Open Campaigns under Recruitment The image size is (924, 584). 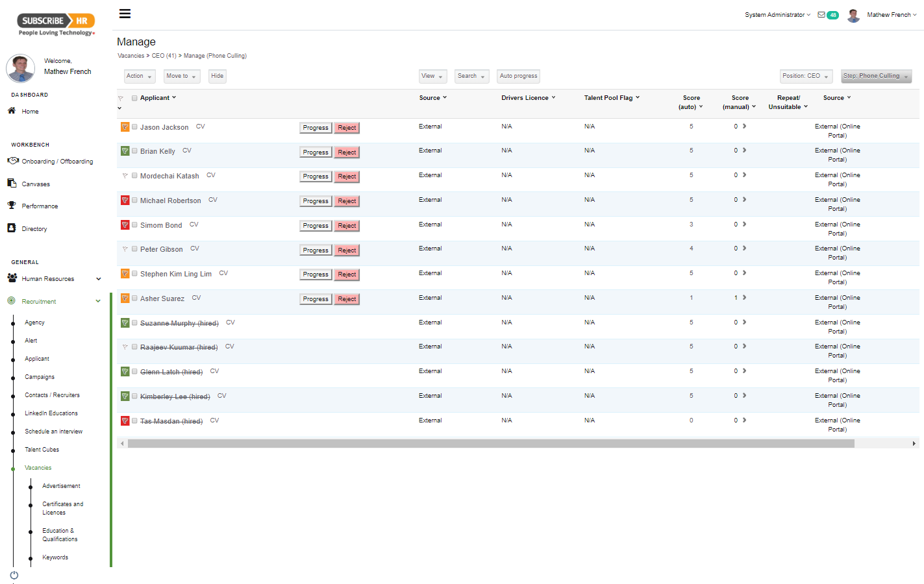(x=40, y=376)
